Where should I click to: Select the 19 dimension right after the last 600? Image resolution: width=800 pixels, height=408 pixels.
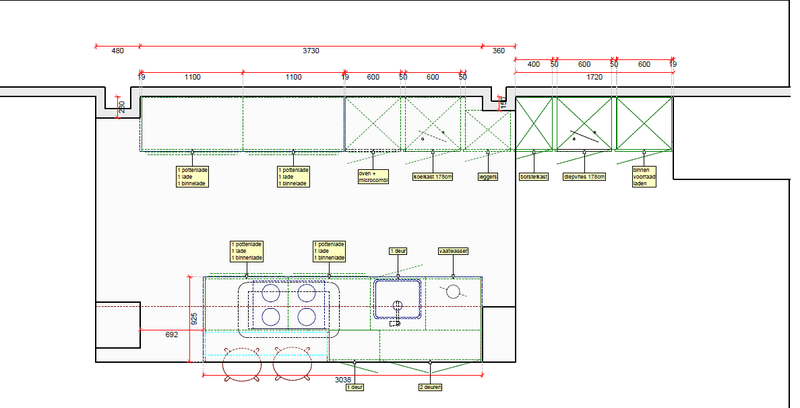(x=673, y=64)
